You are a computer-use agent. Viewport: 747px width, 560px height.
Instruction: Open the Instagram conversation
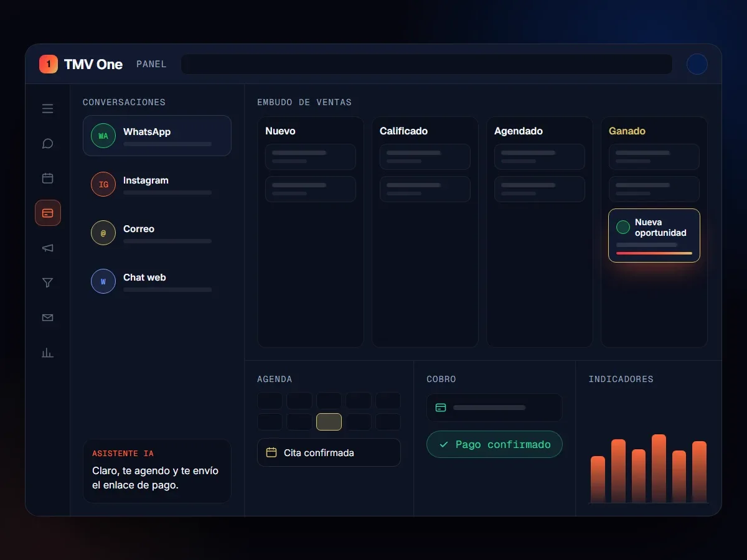coord(157,184)
